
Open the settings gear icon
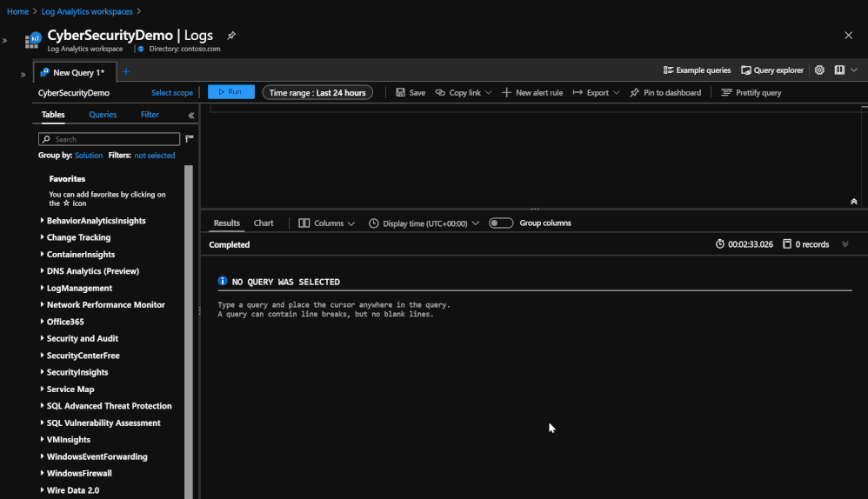pos(819,70)
